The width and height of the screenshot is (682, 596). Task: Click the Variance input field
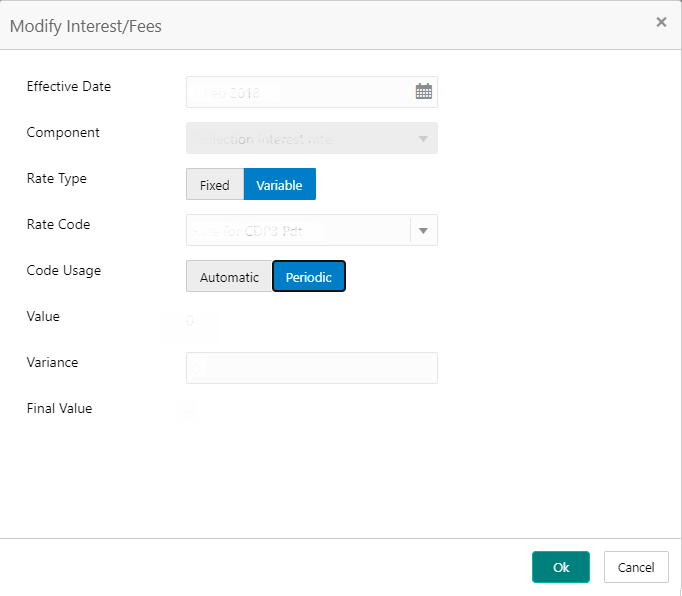click(311, 368)
